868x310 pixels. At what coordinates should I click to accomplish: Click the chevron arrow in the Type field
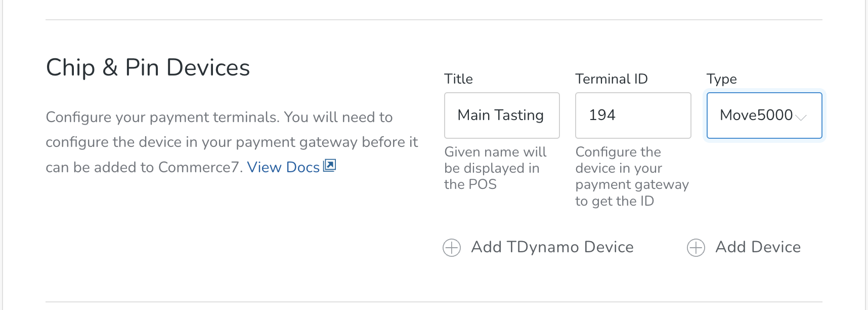(x=801, y=118)
